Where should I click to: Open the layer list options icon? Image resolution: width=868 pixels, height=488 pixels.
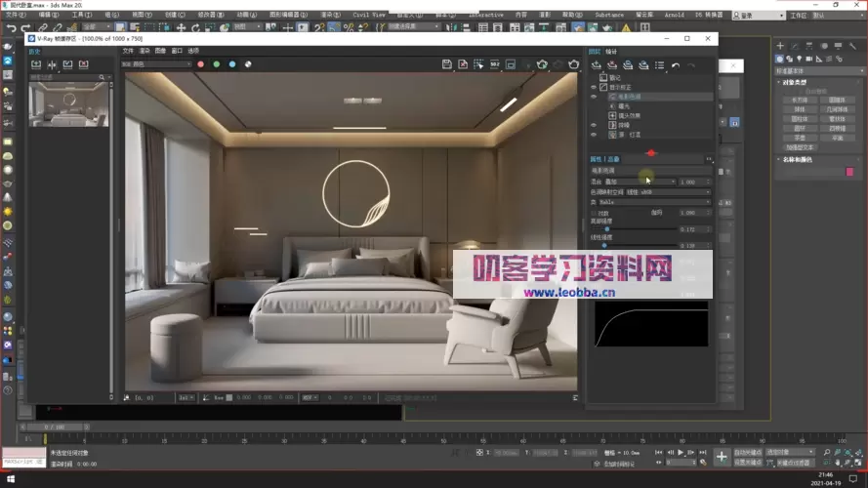(659, 65)
